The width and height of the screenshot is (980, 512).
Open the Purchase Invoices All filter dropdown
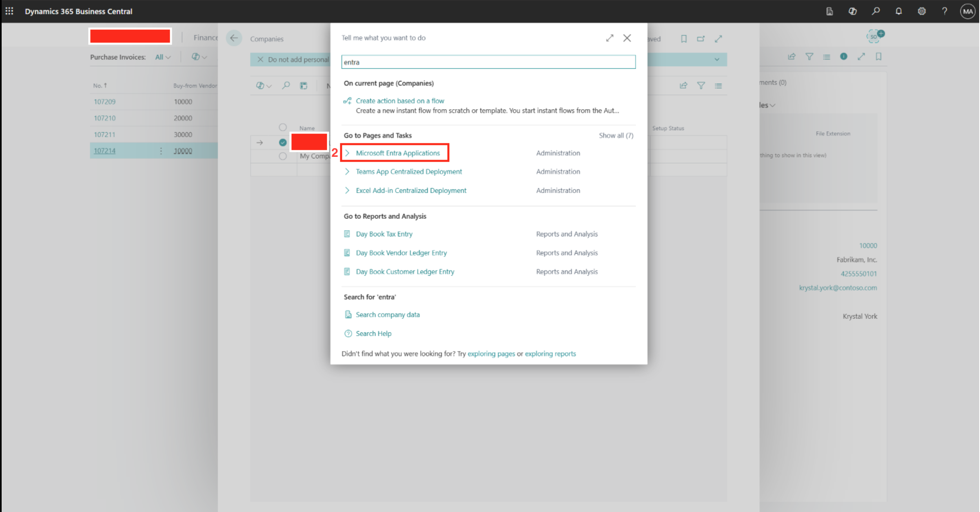pyautogui.click(x=162, y=57)
